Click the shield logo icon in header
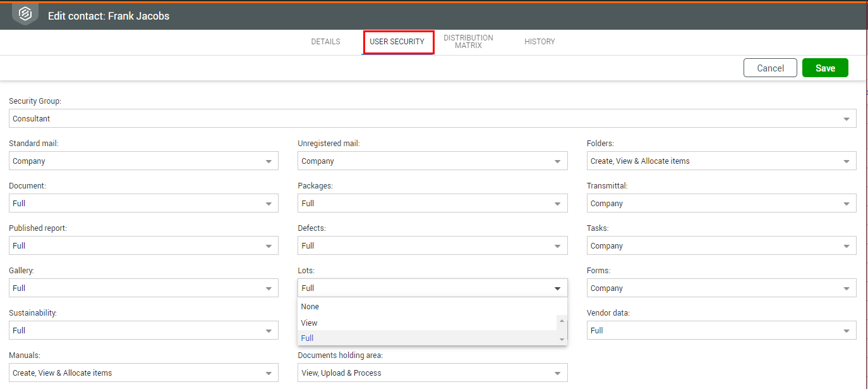The width and height of the screenshot is (868, 389). pos(25,14)
